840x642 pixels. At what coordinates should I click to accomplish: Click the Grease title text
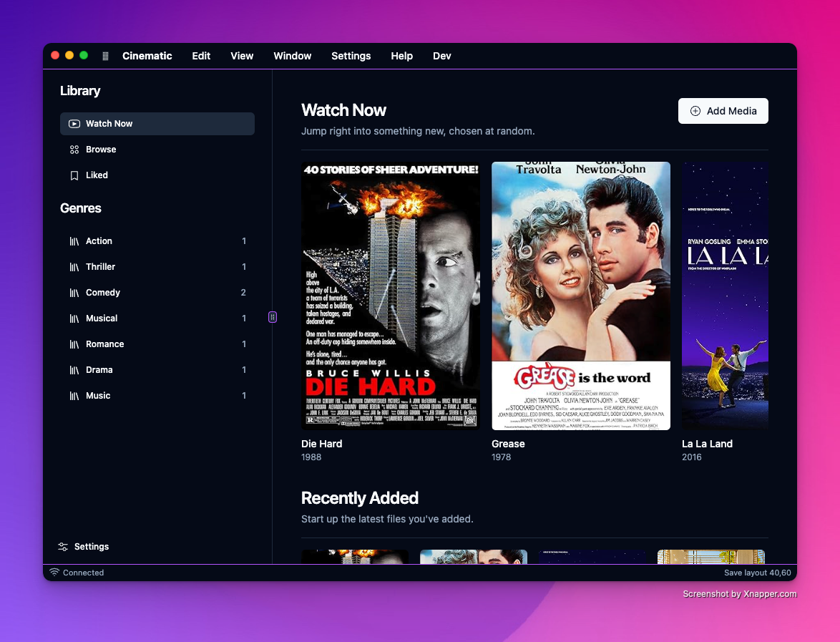pos(509,444)
